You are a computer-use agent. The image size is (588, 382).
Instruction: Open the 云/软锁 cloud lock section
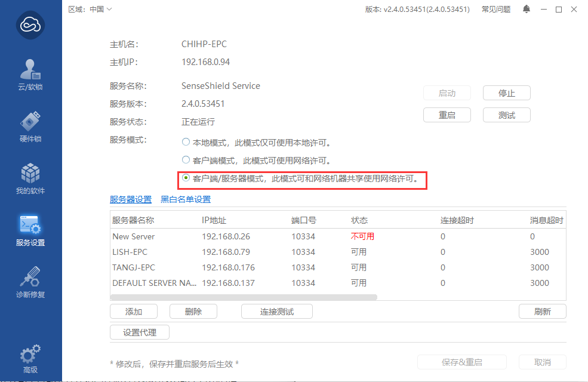point(30,75)
